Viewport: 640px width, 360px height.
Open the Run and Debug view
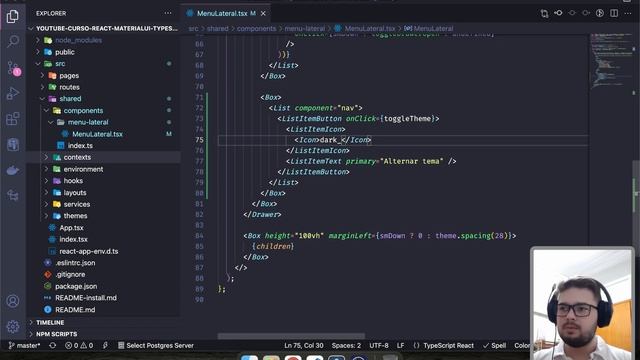tap(13, 93)
